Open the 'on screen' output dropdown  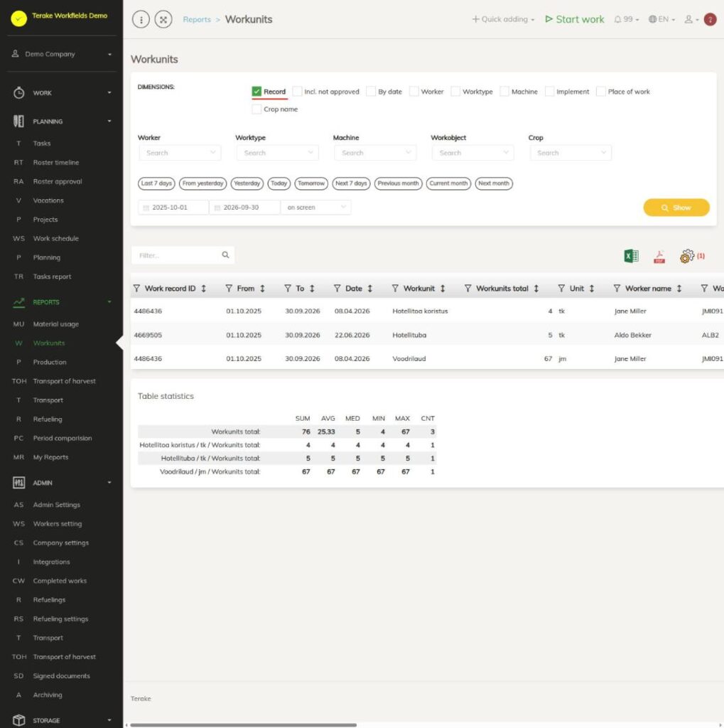pyautogui.click(x=316, y=208)
